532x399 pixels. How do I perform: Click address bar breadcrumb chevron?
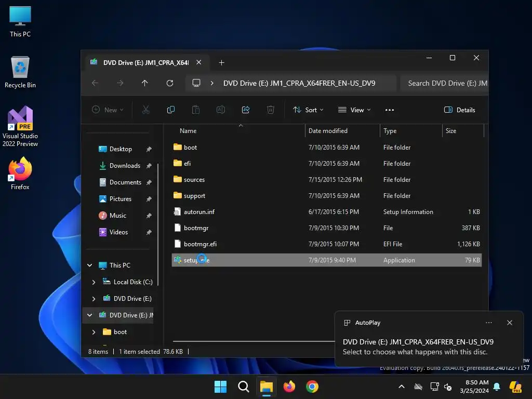212,83
